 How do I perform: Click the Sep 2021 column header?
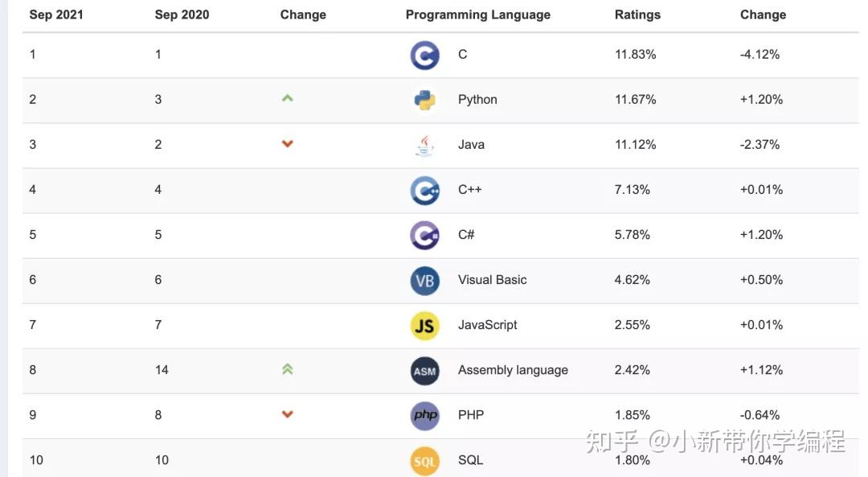point(56,14)
